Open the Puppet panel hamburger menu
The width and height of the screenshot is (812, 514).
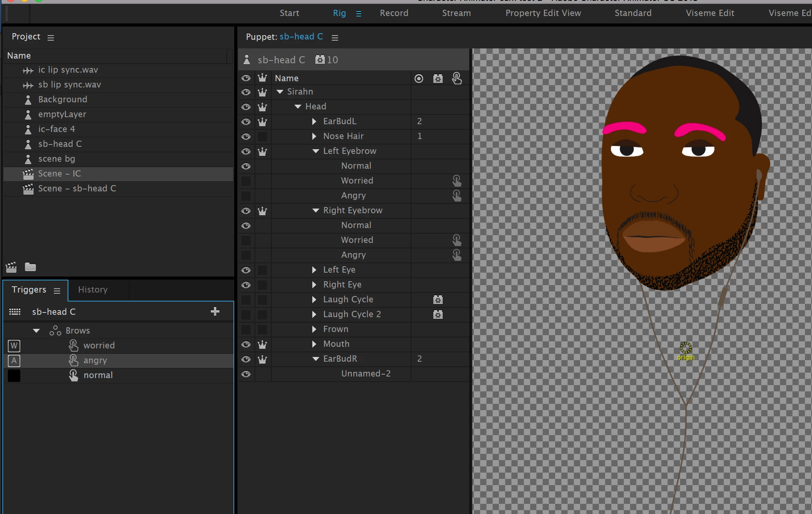click(x=335, y=37)
